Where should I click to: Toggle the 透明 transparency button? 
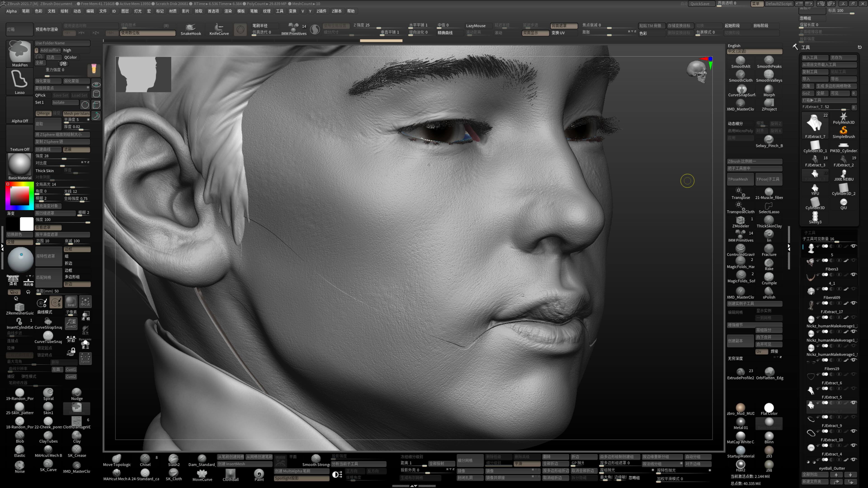[x=85, y=316]
